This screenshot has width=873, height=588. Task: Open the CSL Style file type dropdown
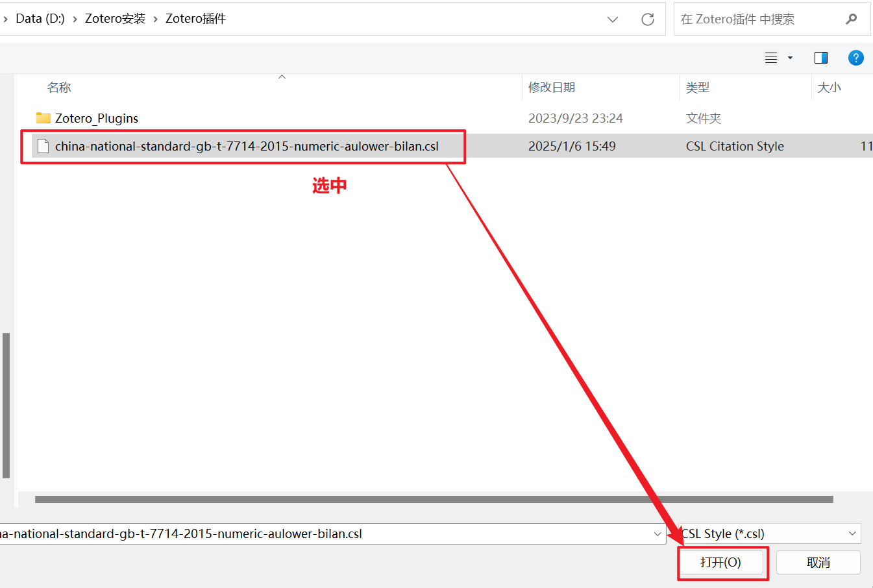(769, 534)
